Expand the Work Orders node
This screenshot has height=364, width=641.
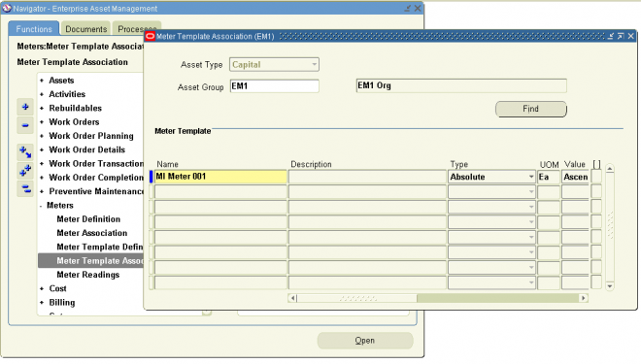(x=42, y=122)
